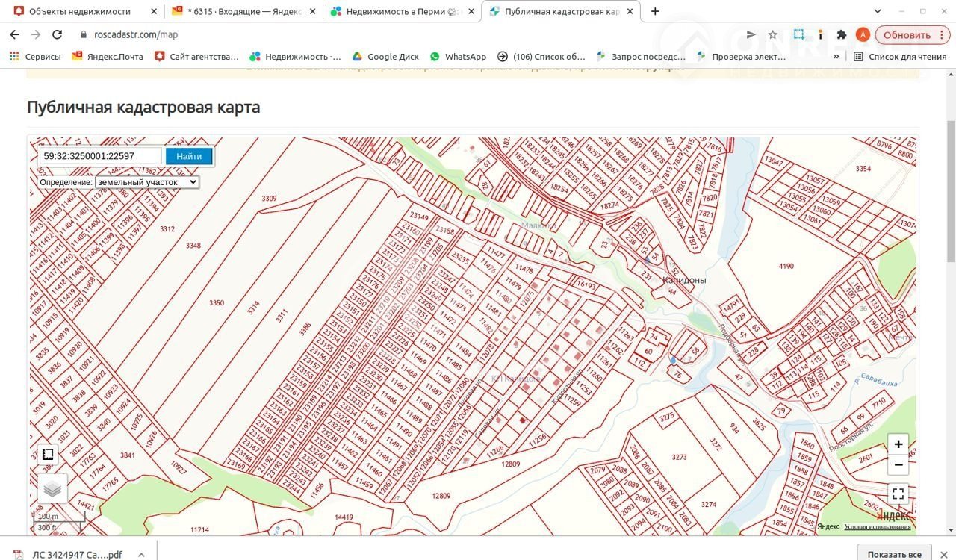Viewport: 956px width, 560px height.
Task: Expand options for downloaded PDF file
Action: pos(142,554)
